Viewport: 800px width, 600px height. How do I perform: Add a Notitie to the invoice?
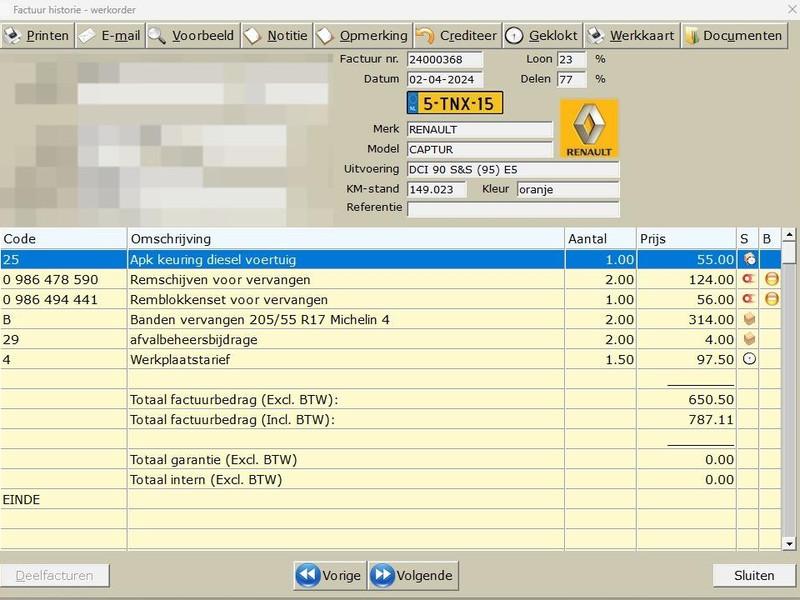(275, 36)
